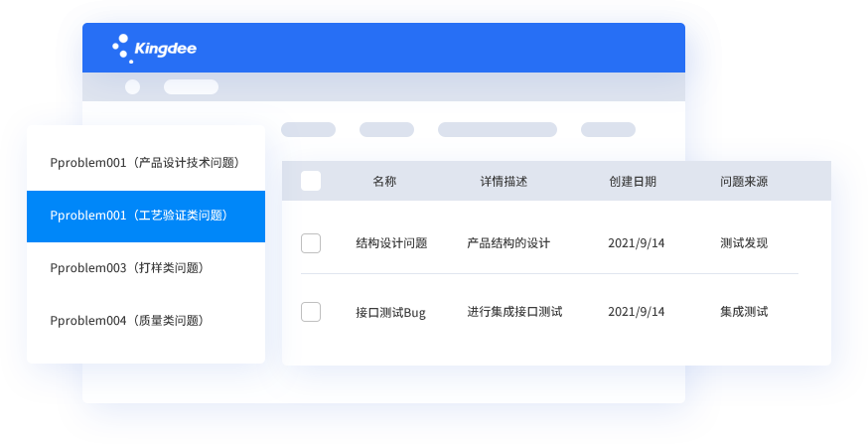Click the round white avatar placeholder

point(132,86)
